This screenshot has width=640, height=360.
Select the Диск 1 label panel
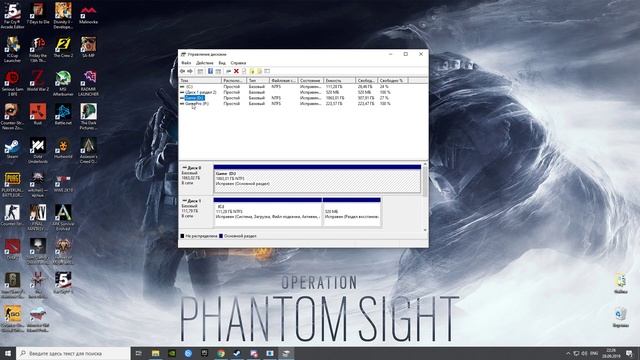pos(196,211)
